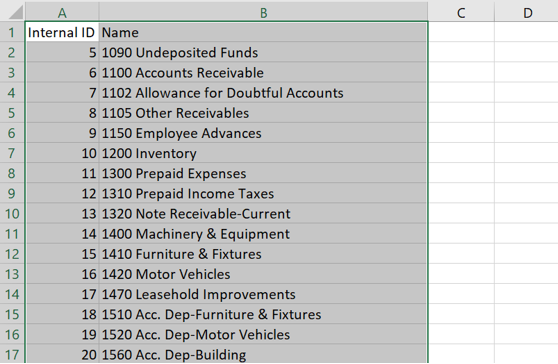Viewport: 558px width, 364px height.
Task: Select row 14 header
Action: (12, 294)
